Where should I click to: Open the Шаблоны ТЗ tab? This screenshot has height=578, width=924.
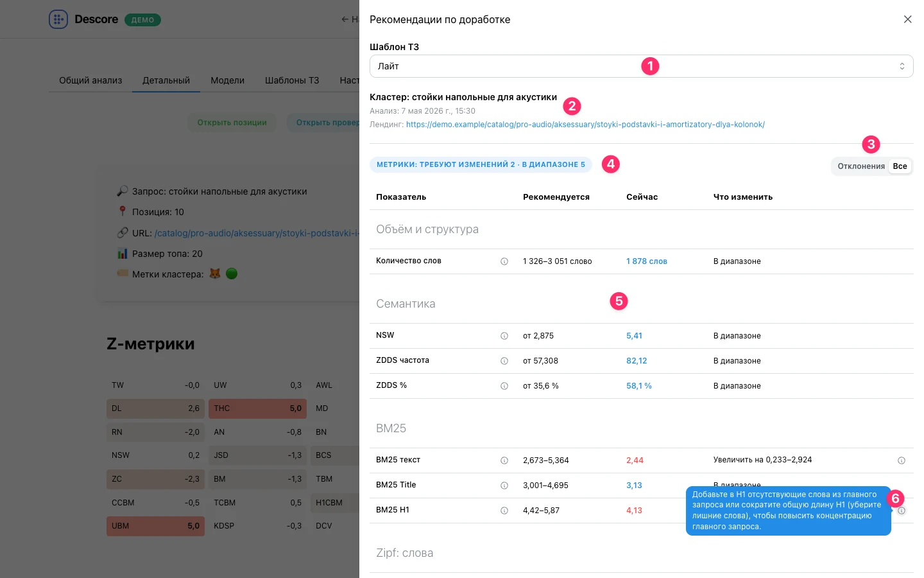292,80
